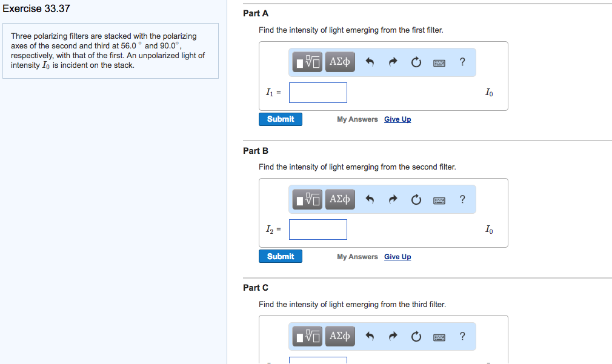Focus the I1 answer input field

pyautogui.click(x=318, y=93)
